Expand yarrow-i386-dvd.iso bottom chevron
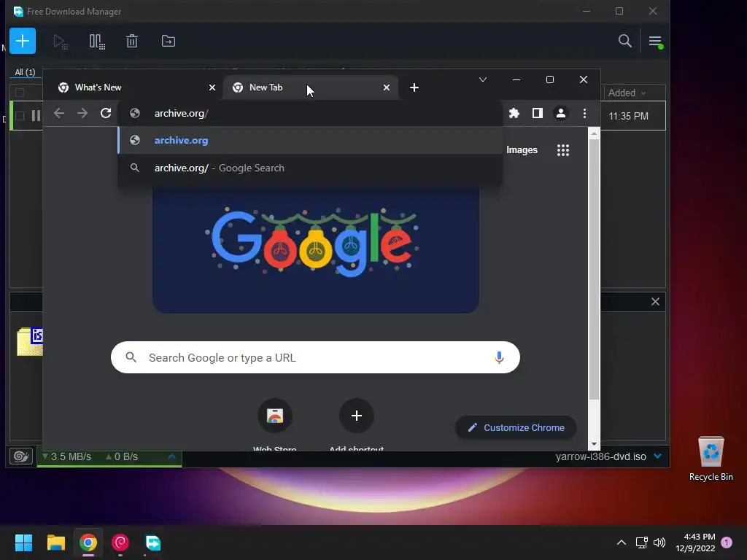This screenshot has height=560, width=747. (658, 456)
